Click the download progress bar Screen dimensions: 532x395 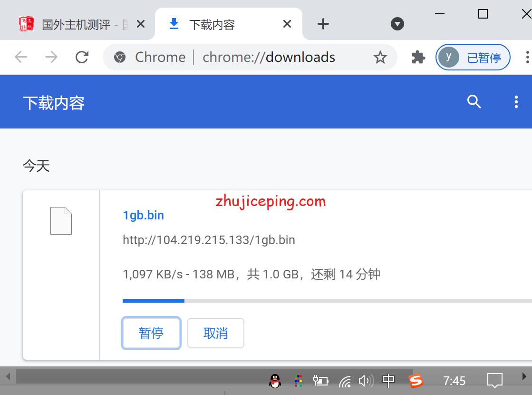click(327, 301)
